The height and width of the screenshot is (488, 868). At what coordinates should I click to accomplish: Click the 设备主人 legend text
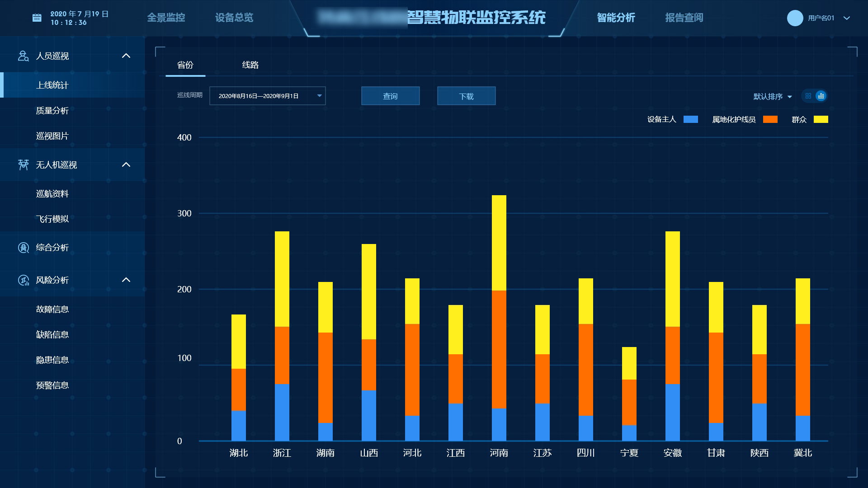pyautogui.click(x=662, y=119)
